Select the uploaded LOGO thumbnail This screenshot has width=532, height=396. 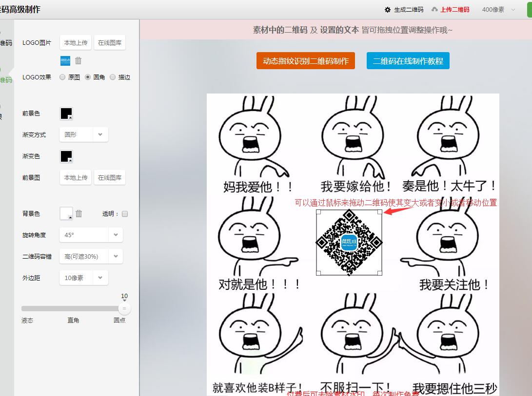[65, 61]
